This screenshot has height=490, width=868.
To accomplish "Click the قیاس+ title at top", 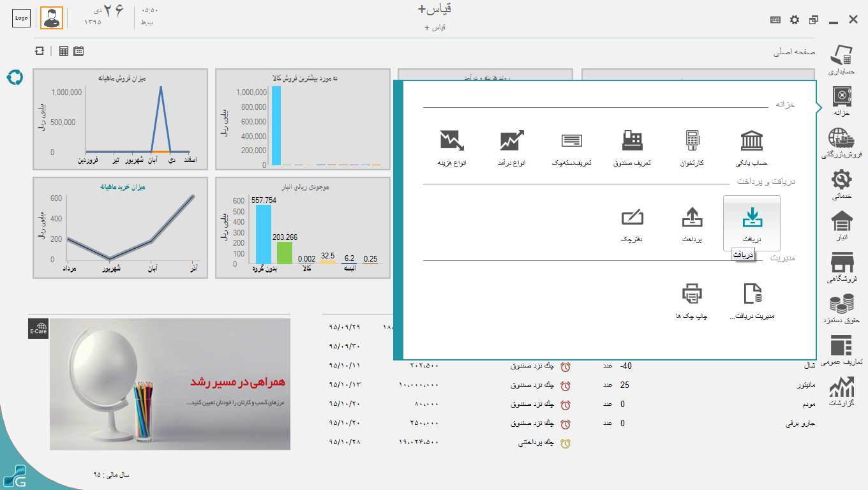I will pyautogui.click(x=434, y=9).
